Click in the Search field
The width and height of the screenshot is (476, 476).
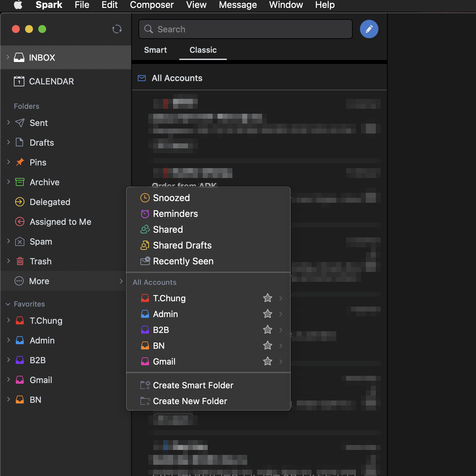tap(246, 29)
